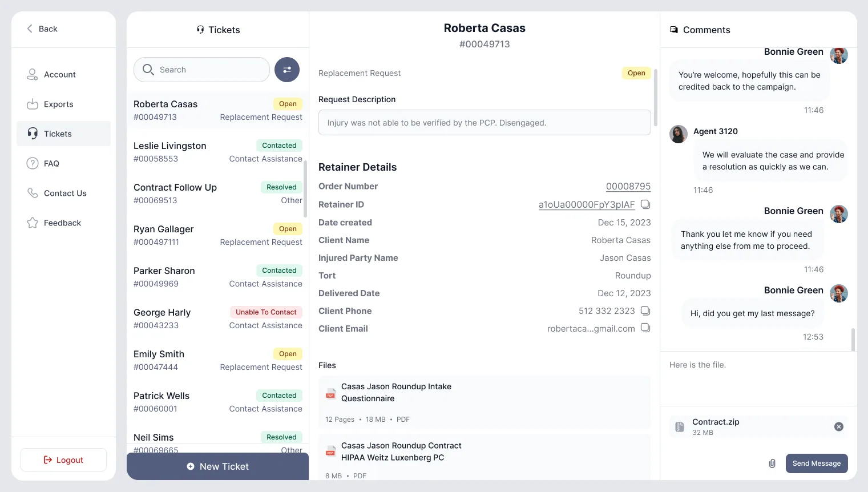Select Ryan Gallager's ticket
The image size is (868, 492).
point(218,235)
